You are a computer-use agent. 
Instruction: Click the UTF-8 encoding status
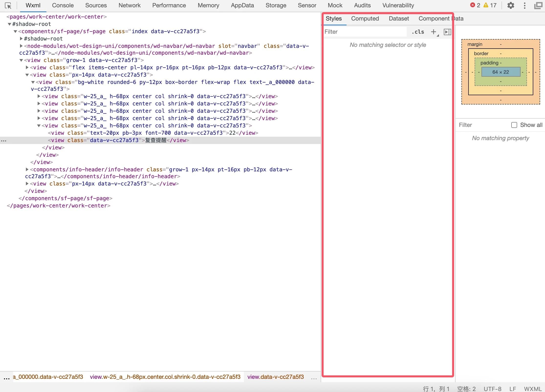[x=492, y=389]
